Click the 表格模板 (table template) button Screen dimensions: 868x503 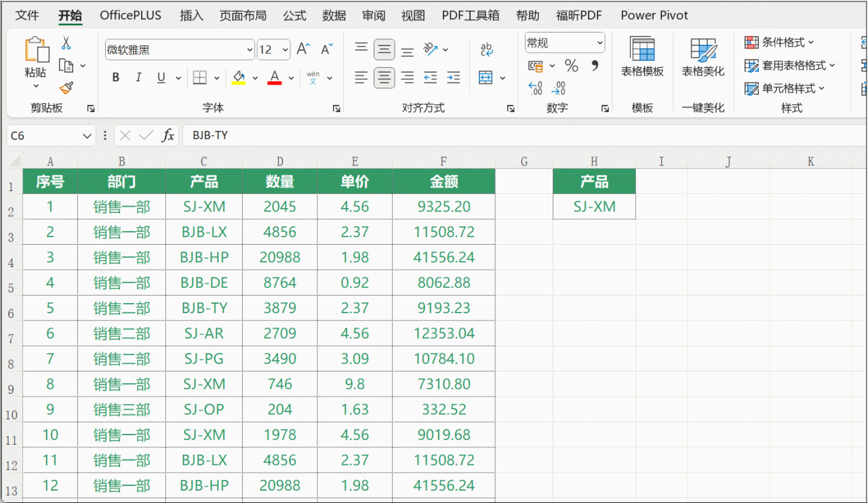[x=642, y=57]
